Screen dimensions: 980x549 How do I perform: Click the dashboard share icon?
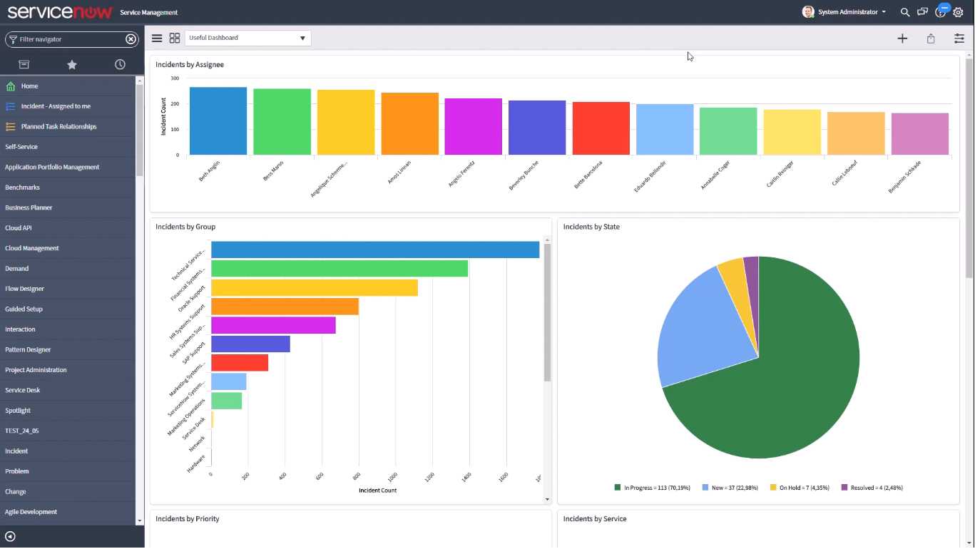tap(931, 39)
